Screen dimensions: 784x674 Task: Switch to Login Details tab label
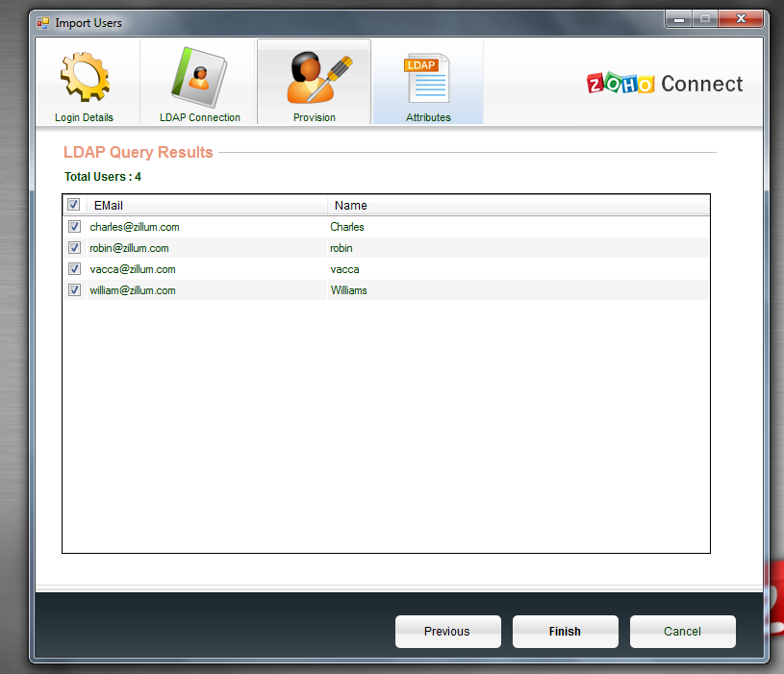(84, 117)
